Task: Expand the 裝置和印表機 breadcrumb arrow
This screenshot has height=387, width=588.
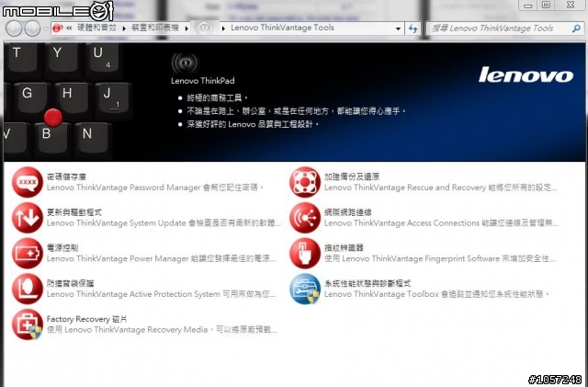Action: click(187, 28)
